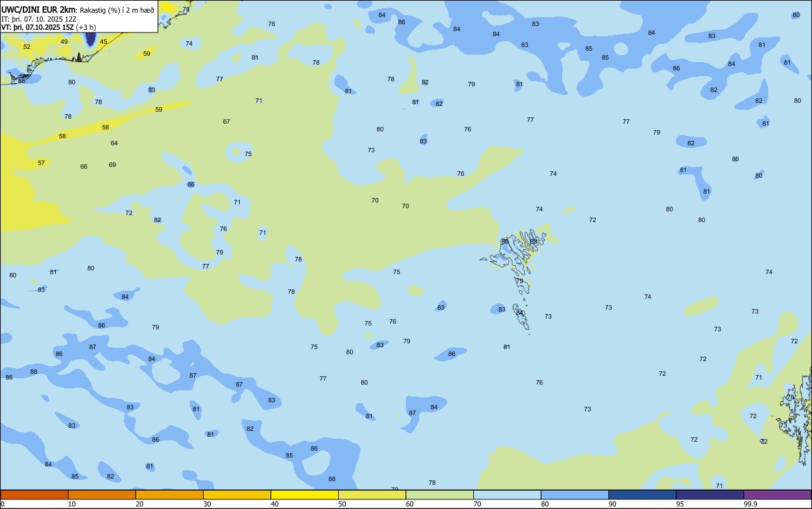The image size is (812, 509).
Task: Click the title text 'UWC/DINI EUR 2km'
Action: click(39, 10)
